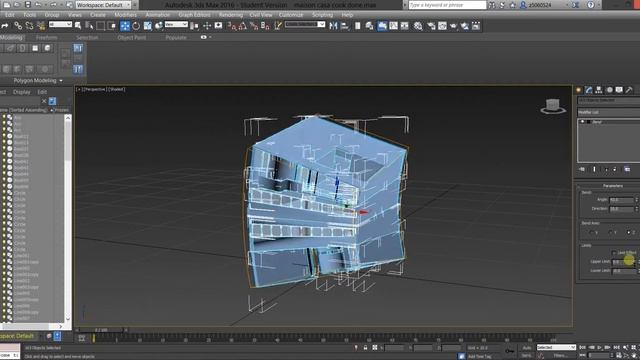Open the Motion command panel tab

tap(609, 90)
